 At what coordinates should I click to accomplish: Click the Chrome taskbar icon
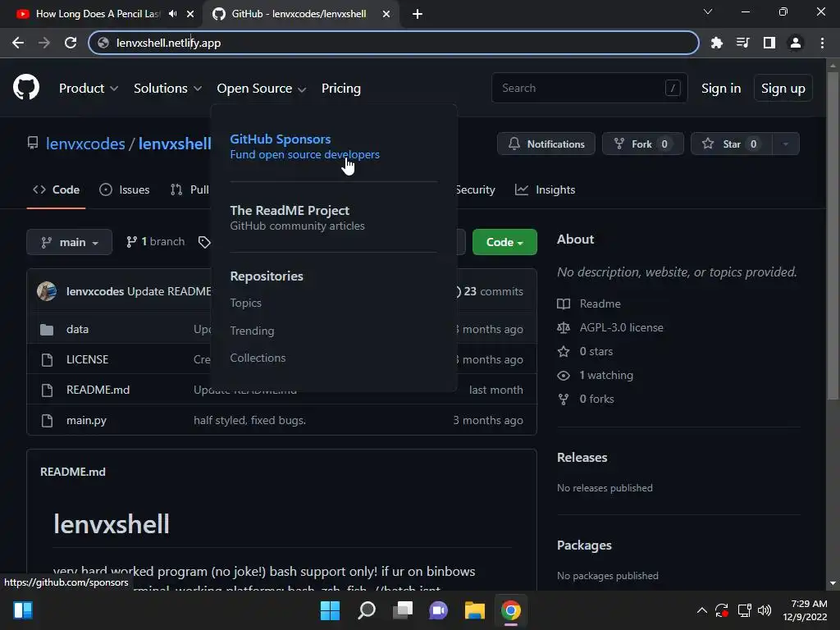coord(511,610)
